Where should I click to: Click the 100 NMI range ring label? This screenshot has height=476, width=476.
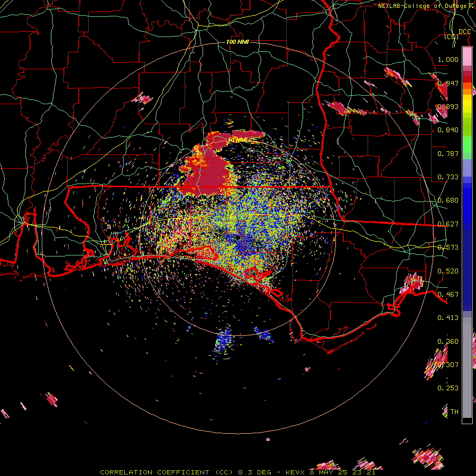click(x=237, y=42)
